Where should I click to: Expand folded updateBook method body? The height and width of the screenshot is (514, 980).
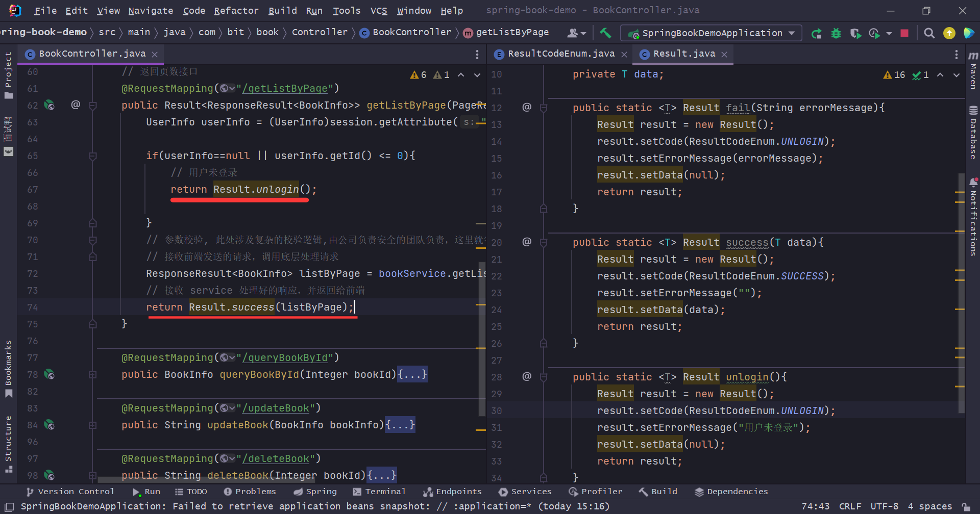point(400,425)
